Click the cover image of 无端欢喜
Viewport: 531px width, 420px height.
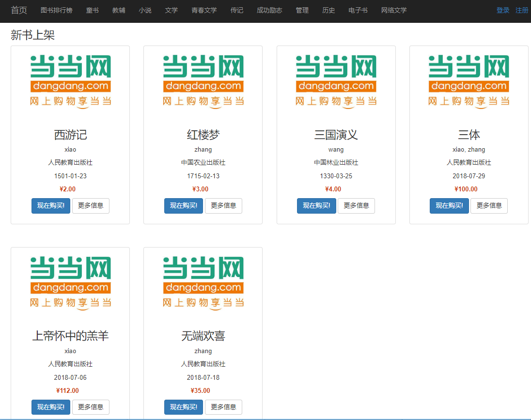pyautogui.click(x=203, y=283)
